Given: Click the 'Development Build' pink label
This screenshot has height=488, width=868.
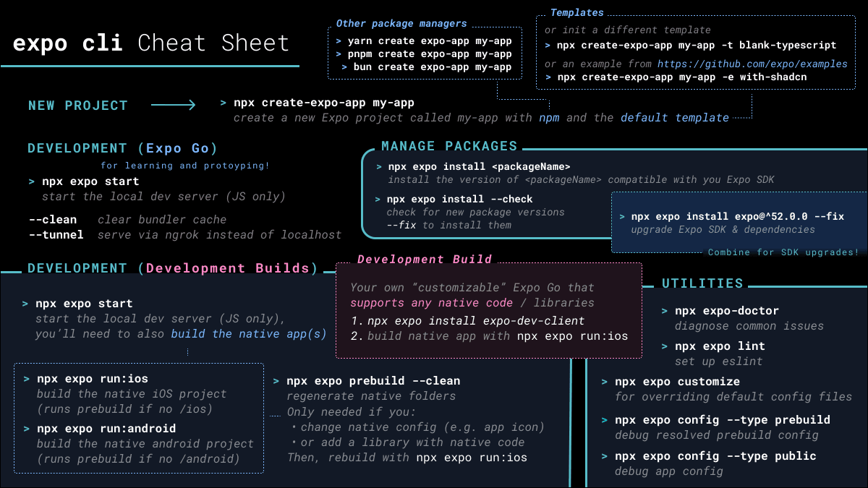Looking at the screenshot, I should 425,260.
